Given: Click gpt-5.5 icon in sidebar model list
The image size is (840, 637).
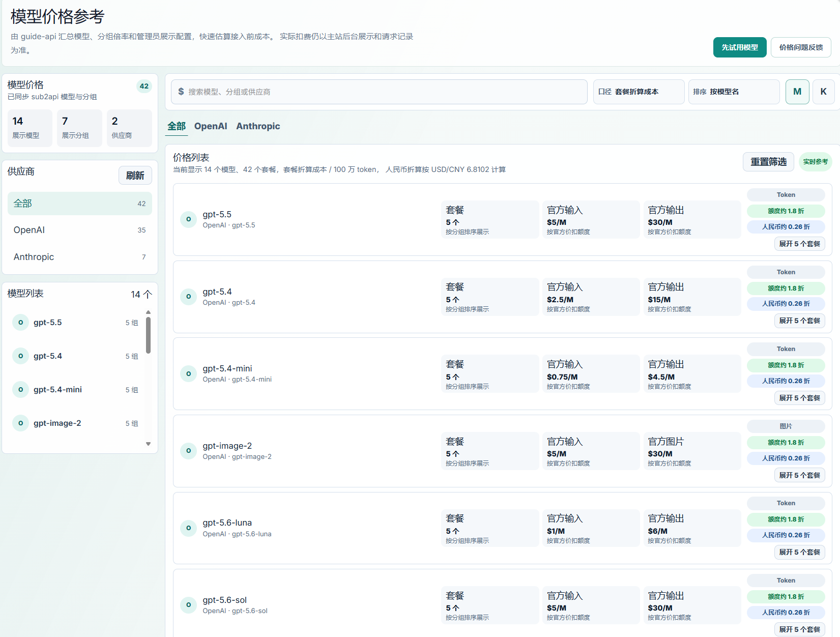Looking at the screenshot, I should (20, 323).
